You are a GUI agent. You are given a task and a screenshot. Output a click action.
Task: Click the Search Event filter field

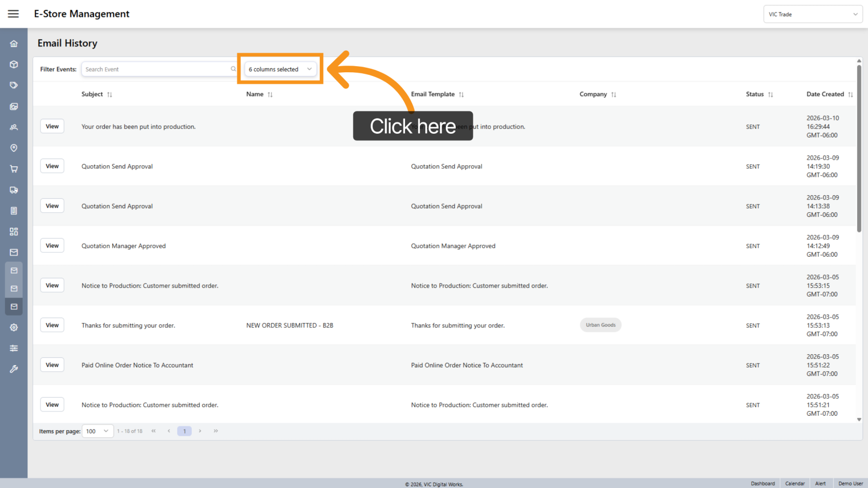pyautogui.click(x=157, y=69)
